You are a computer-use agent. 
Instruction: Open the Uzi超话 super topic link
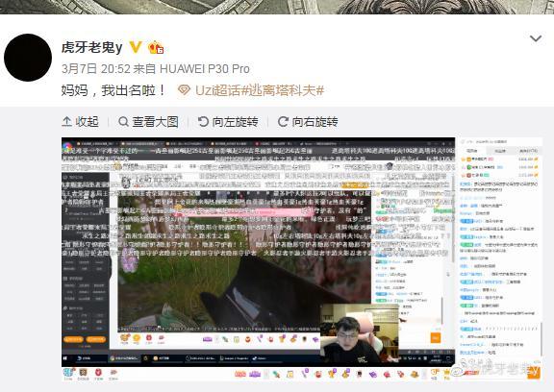pos(209,90)
